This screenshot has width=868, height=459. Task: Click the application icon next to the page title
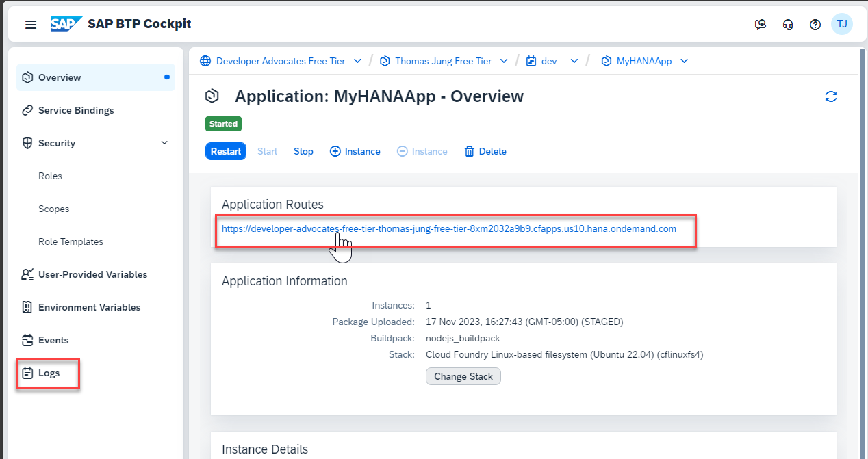(x=212, y=96)
